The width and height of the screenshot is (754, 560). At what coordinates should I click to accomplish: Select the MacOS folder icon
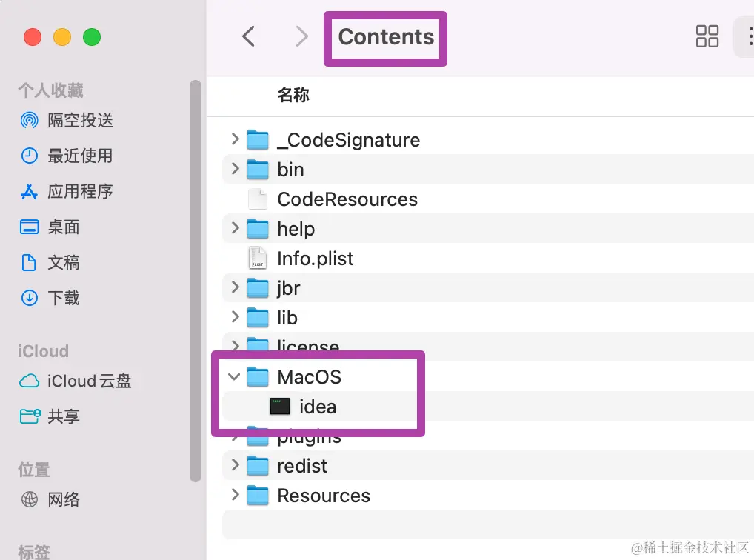[258, 377]
